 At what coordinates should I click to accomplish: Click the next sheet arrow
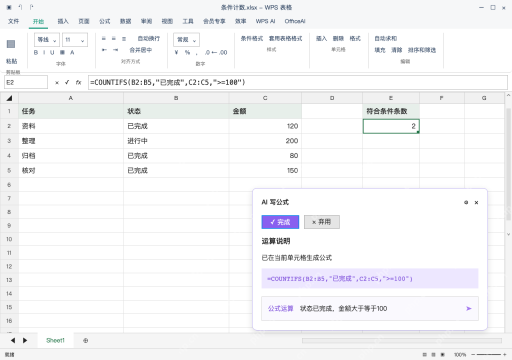(x=25, y=340)
